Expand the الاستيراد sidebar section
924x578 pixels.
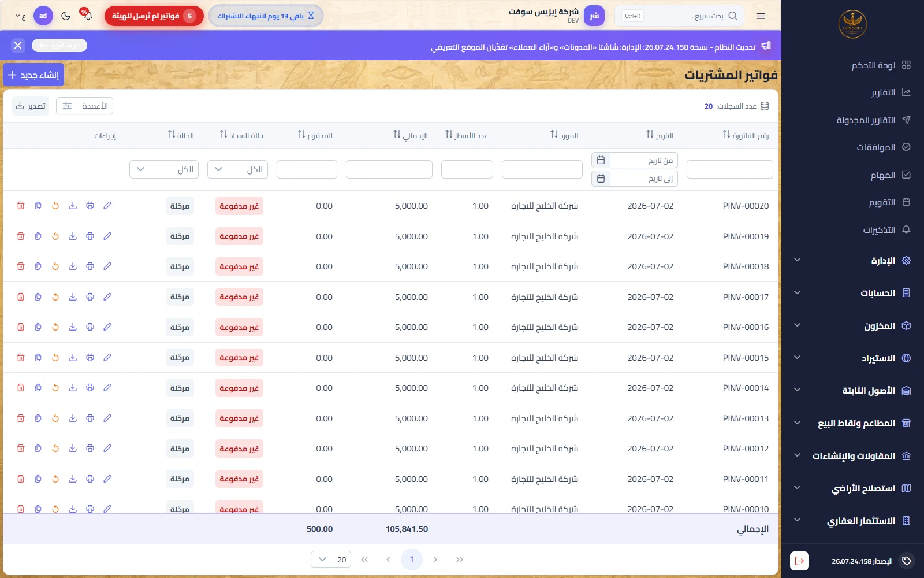pos(852,358)
